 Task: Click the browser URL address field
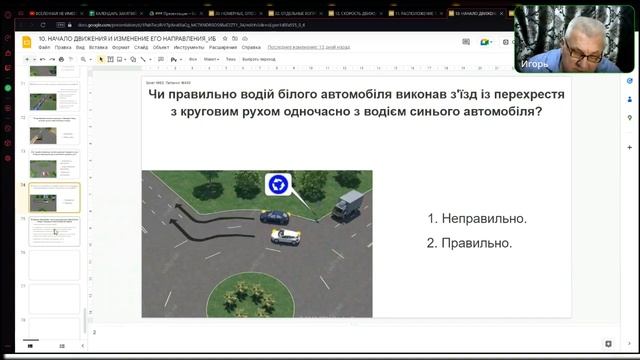[x=191, y=25]
